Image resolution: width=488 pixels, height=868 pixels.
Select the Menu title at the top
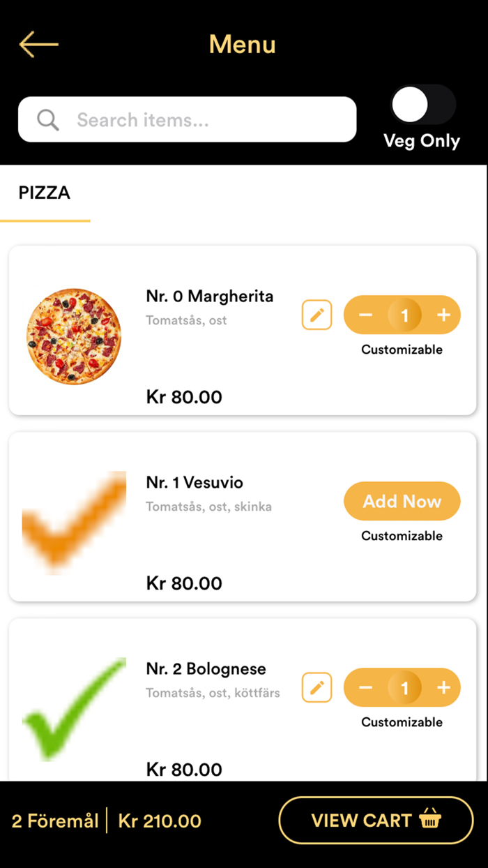(242, 44)
